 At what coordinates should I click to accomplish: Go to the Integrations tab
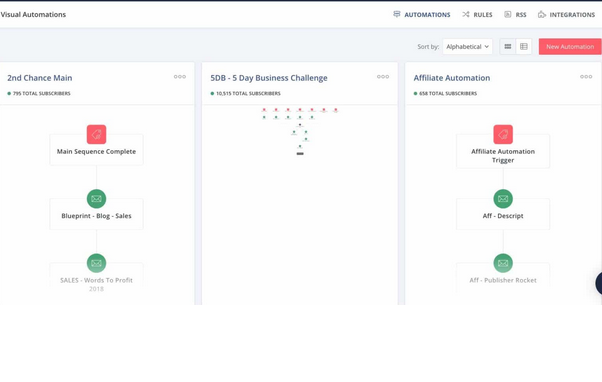click(566, 15)
